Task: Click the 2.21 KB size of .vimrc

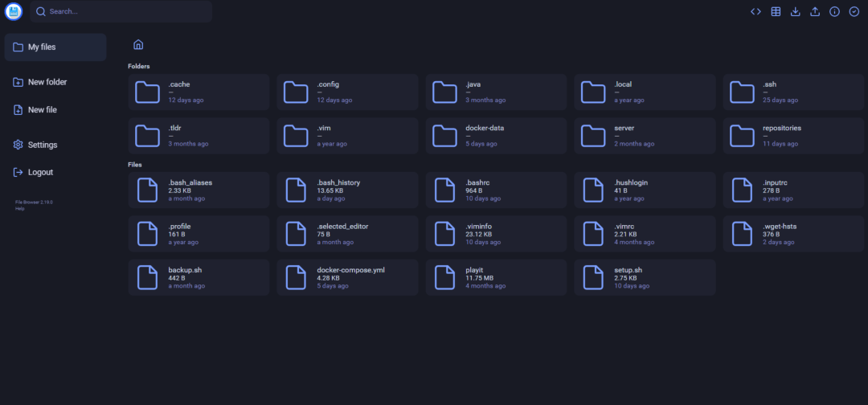Action: [x=625, y=235]
